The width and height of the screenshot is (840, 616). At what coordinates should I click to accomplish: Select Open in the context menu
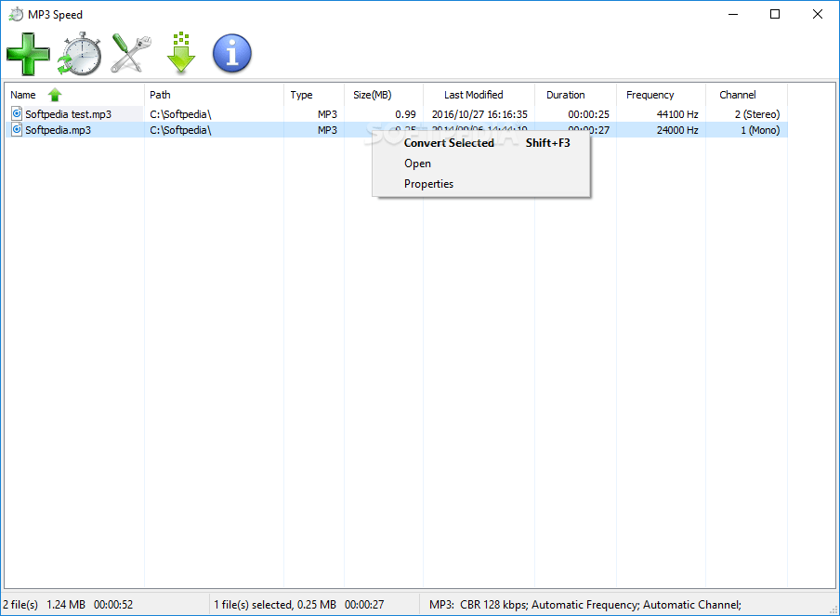417,163
